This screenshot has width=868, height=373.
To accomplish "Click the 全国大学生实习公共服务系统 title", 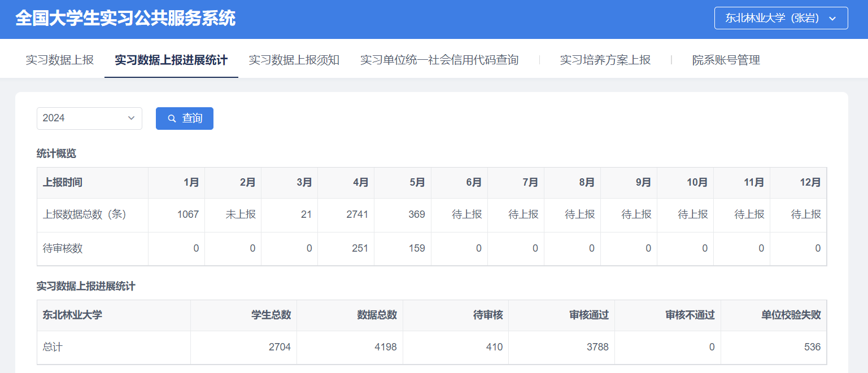I will tap(125, 19).
